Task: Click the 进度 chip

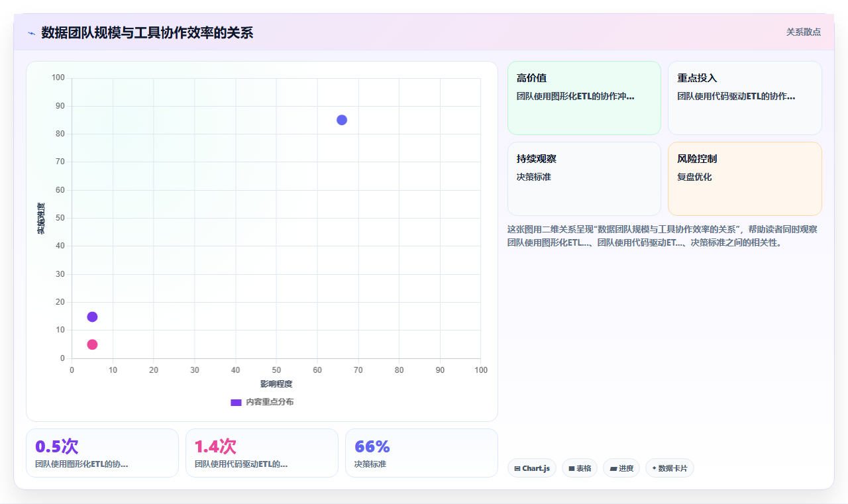Action: pos(621,468)
